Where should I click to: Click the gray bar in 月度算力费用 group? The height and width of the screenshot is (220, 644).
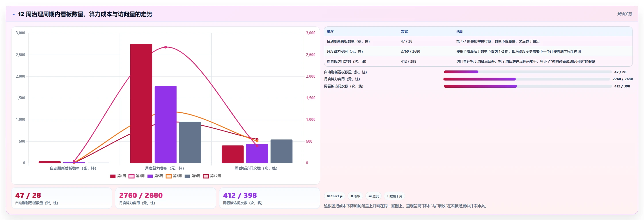[190, 142]
